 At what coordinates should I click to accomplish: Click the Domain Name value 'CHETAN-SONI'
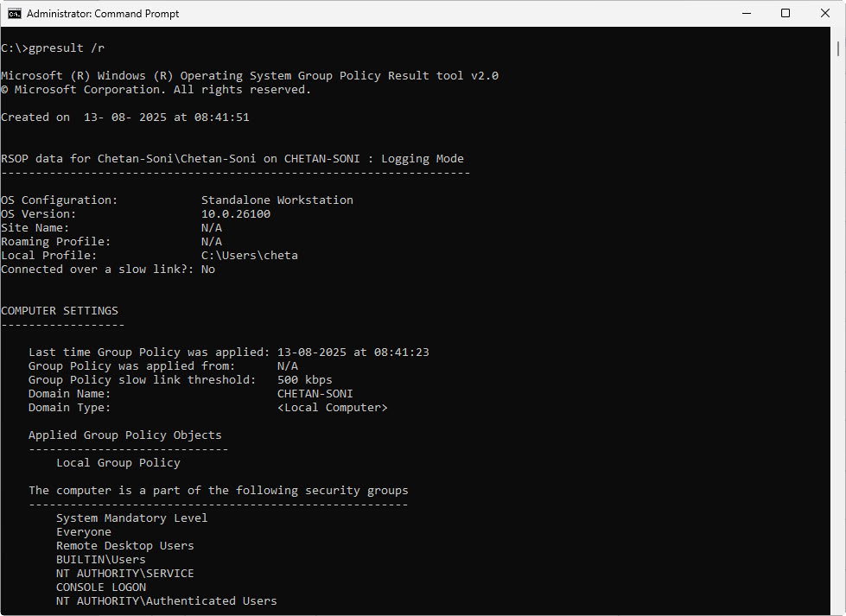[x=315, y=394]
